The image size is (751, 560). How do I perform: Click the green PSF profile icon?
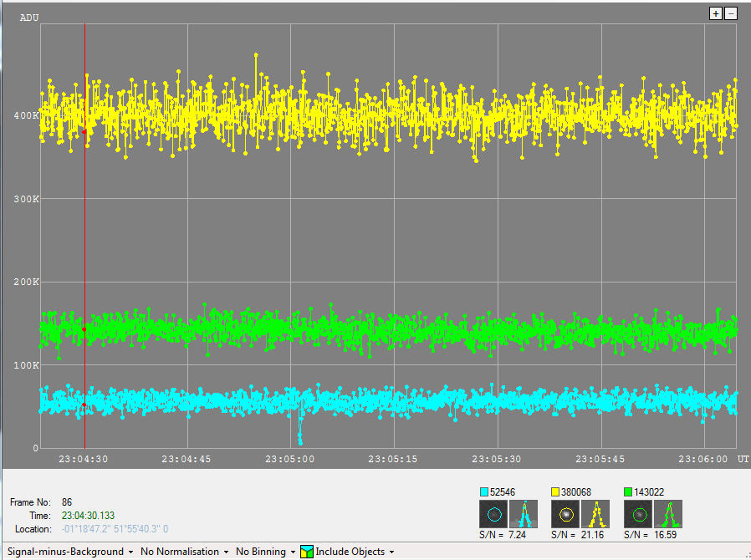[669, 514]
